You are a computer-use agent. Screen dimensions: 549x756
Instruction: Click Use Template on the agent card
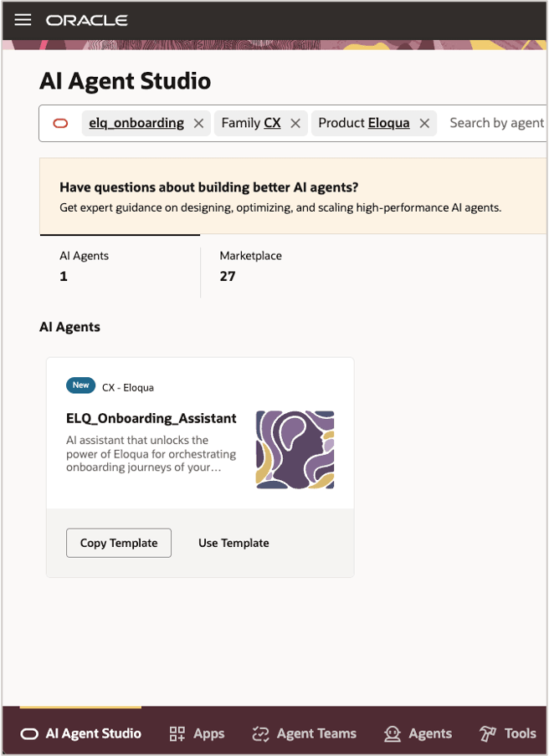[233, 543]
